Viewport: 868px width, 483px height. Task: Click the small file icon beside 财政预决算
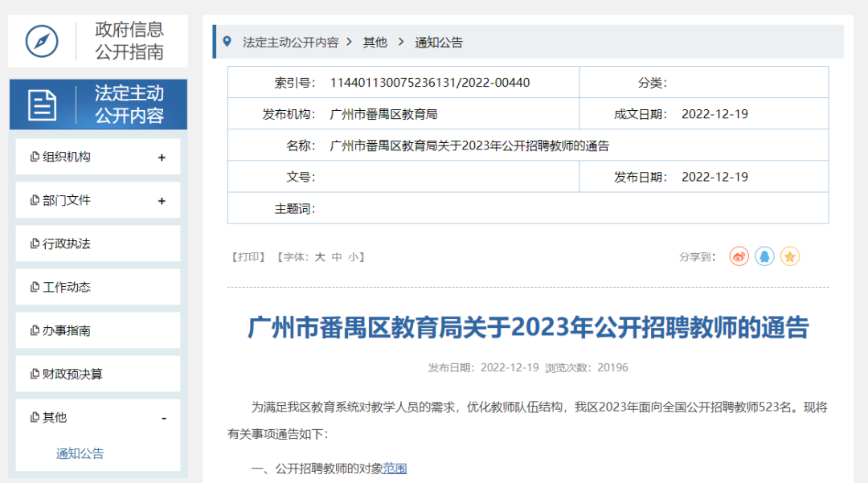point(35,374)
